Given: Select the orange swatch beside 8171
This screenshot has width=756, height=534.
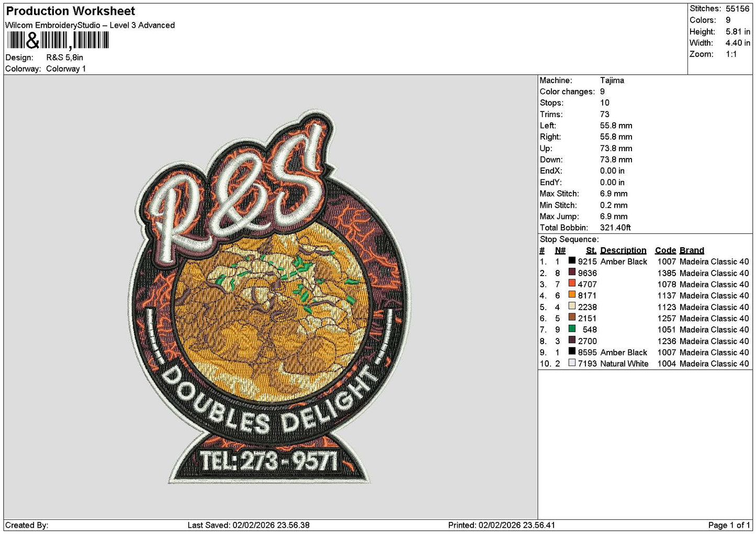Looking at the screenshot, I should click(x=572, y=294).
